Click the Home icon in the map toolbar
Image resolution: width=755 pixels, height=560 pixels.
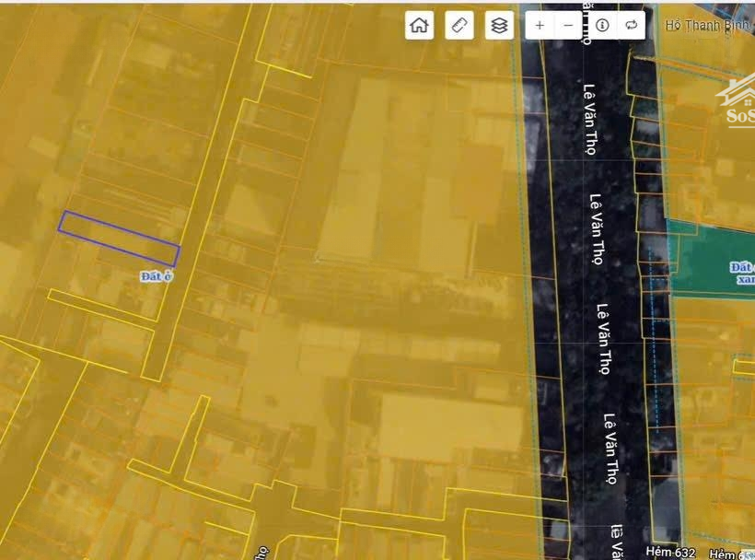(x=419, y=26)
